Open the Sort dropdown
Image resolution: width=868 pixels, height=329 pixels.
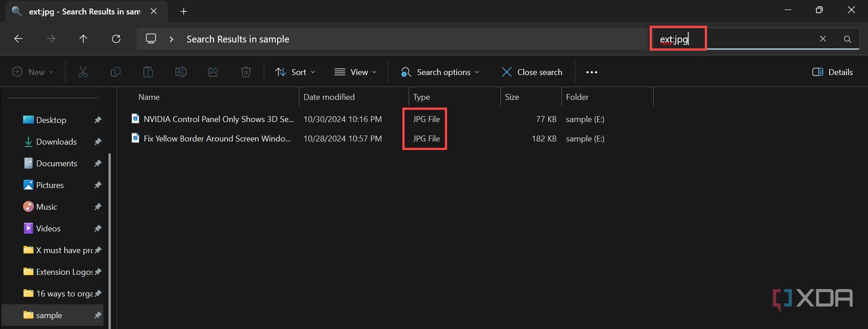pos(295,72)
